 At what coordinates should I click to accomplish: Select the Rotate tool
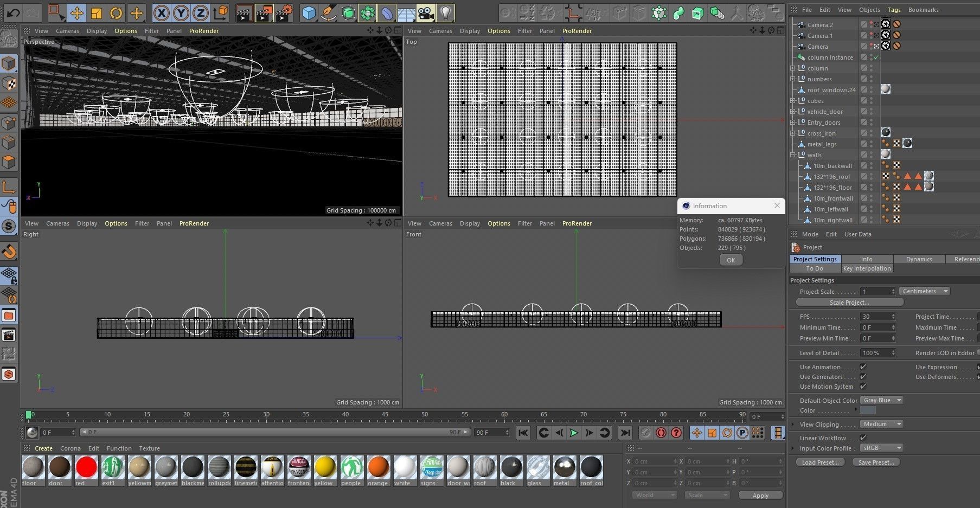pyautogui.click(x=116, y=13)
